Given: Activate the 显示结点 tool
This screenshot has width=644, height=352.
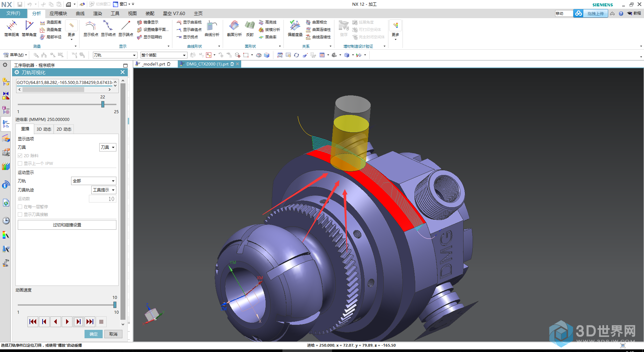Looking at the screenshot, I should tap(108, 28).
